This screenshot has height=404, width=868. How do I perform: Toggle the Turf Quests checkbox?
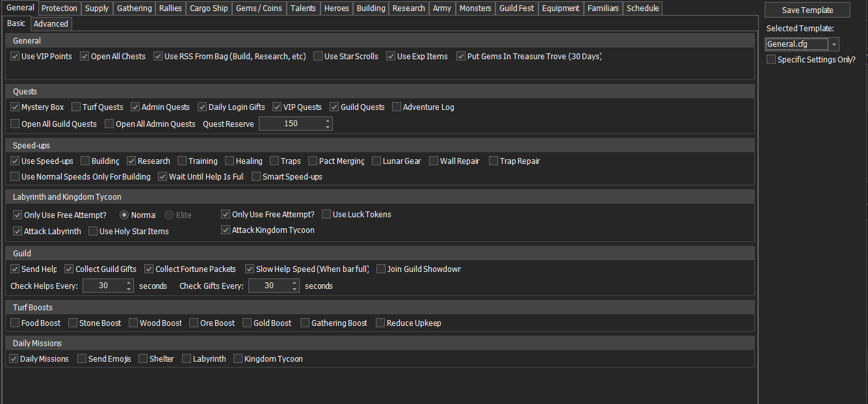pyautogui.click(x=76, y=107)
